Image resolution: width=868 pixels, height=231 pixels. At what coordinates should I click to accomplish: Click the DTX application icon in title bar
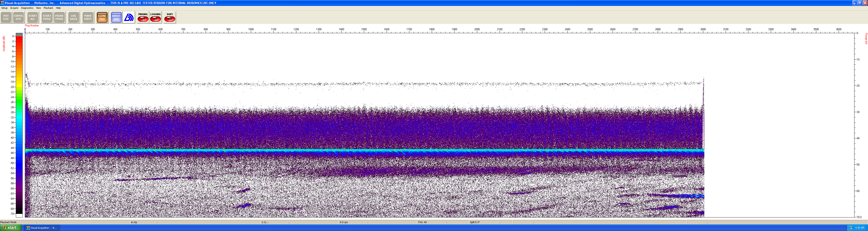click(2, 3)
